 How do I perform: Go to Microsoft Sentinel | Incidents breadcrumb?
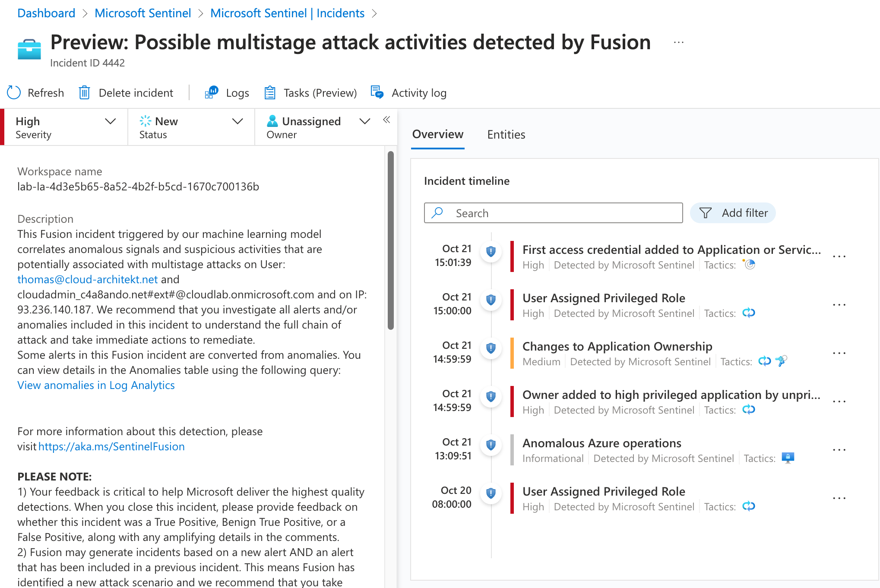[287, 13]
